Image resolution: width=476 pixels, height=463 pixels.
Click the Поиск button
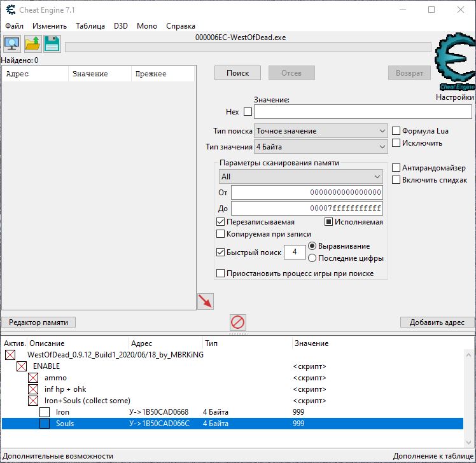tap(237, 73)
